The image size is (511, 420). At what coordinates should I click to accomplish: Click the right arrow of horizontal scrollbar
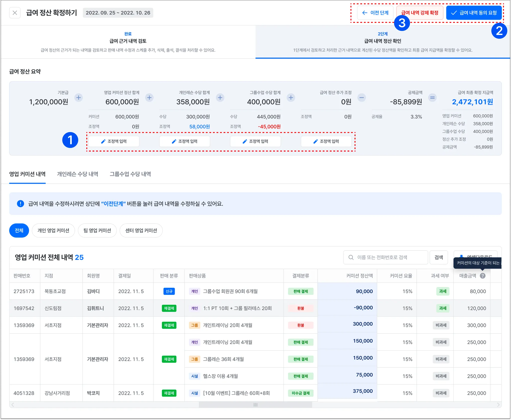click(x=498, y=405)
